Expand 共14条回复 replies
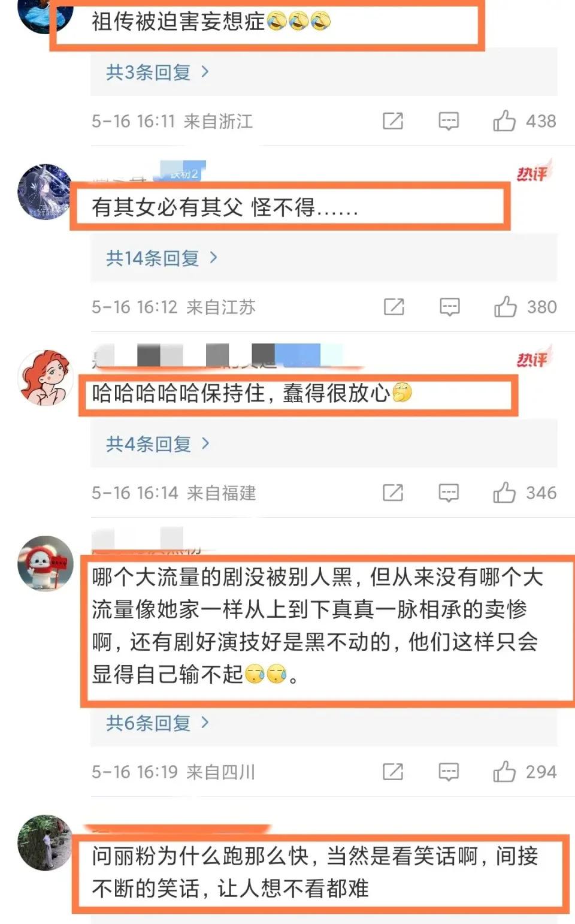This screenshot has width=575, height=924. point(162,258)
